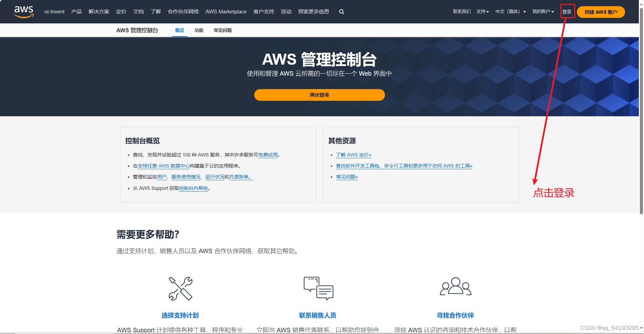Click the 登录 link
The image size is (644, 334).
[567, 12]
